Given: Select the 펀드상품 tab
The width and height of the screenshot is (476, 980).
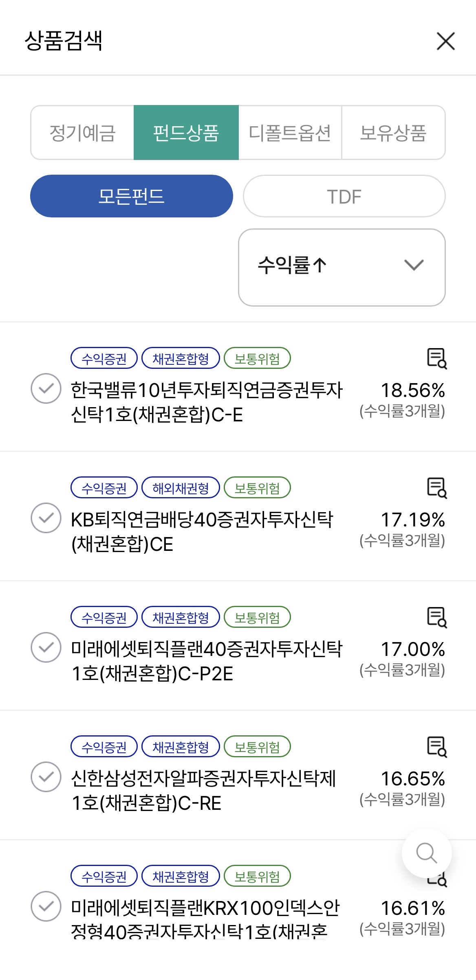Looking at the screenshot, I should (x=186, y=133).
